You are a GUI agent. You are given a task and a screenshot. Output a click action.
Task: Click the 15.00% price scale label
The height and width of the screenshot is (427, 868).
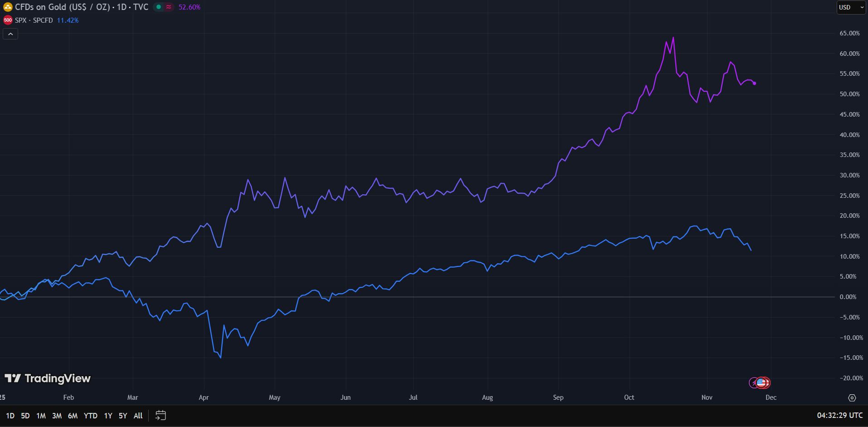click(849, 236)
